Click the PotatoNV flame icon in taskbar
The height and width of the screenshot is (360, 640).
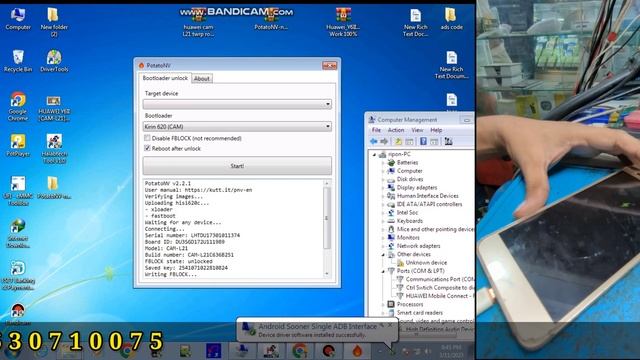coord(358,351)
